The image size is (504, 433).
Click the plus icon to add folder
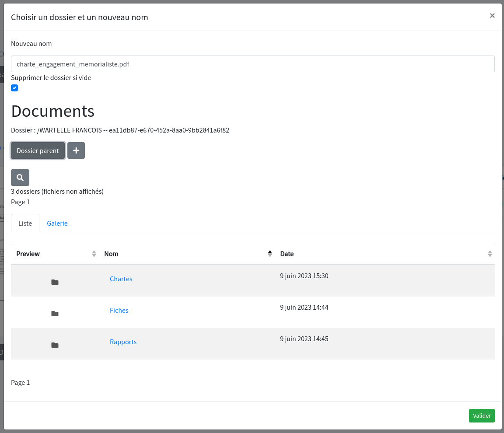click(x=76, y=150)
